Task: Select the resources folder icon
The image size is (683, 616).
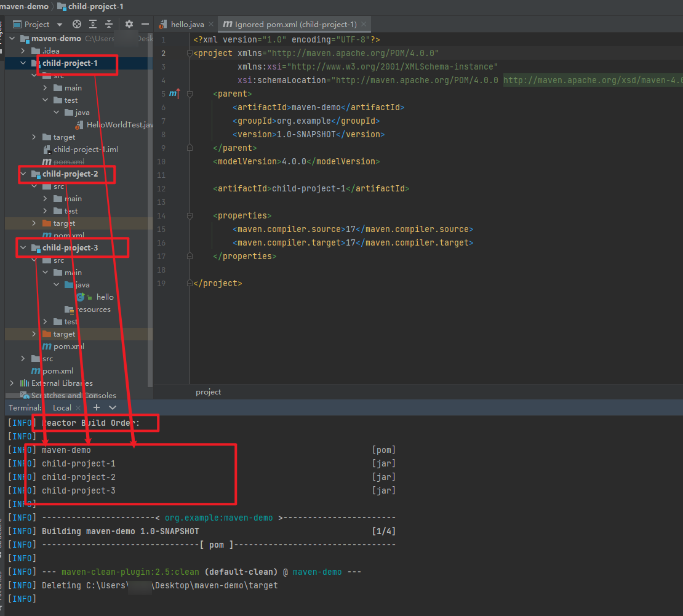Action: [x=70, y=310]
